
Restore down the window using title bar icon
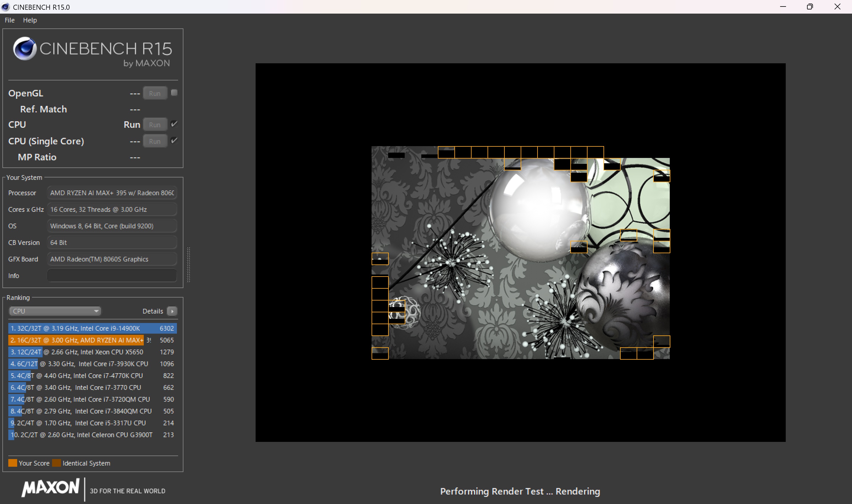pos(810,7)
